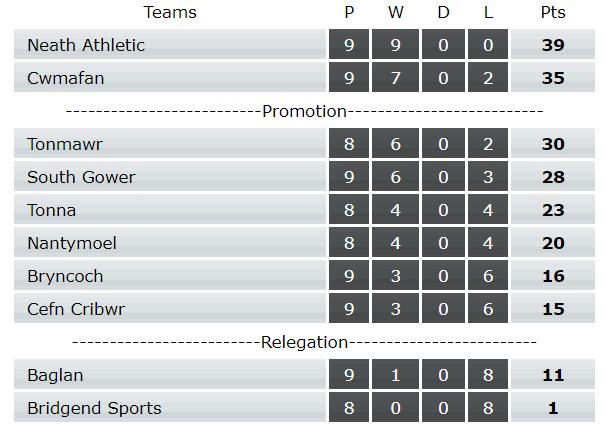The height and width of the screenshot is (425, 605).
Task: Click Bridgend Sports' 1 point cell
Action: click(553, 408)
